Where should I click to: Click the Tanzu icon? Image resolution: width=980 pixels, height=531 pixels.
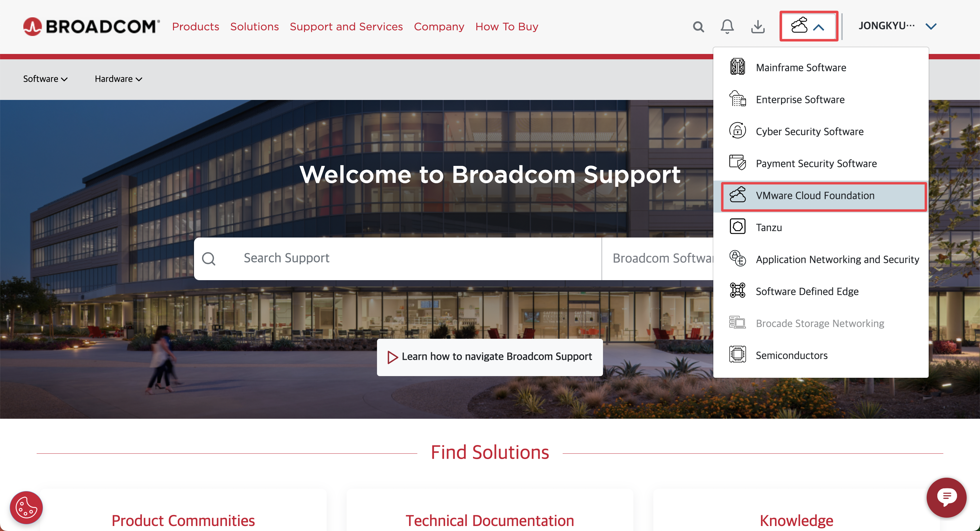[x=738, y=227]
